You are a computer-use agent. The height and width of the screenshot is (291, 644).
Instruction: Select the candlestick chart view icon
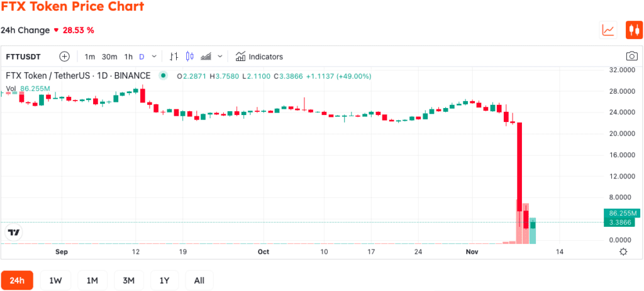(634, 30)
